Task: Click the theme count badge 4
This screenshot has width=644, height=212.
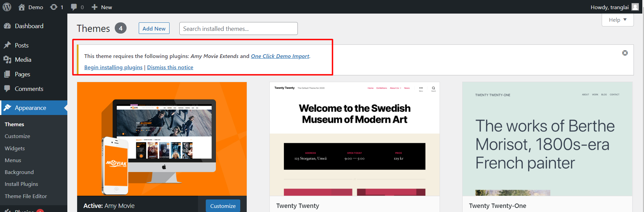Action: tap(120, 28)
